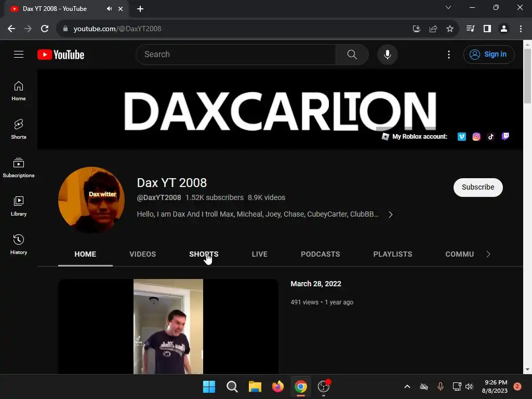Subscribe to Dax YT 2008
The image size is (532, 399).
478,187
